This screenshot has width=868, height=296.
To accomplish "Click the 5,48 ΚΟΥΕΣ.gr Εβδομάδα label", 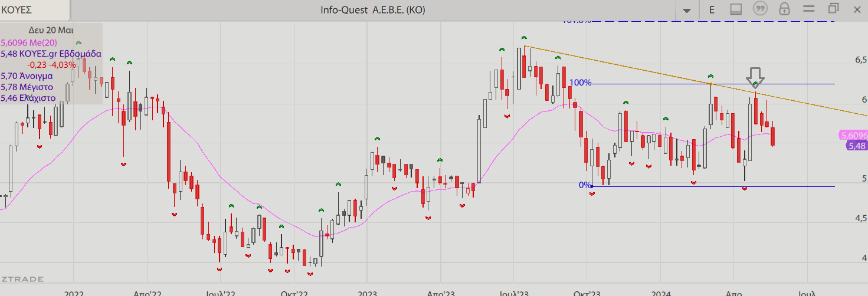I will pyautogui.click(x=51, y=54).
